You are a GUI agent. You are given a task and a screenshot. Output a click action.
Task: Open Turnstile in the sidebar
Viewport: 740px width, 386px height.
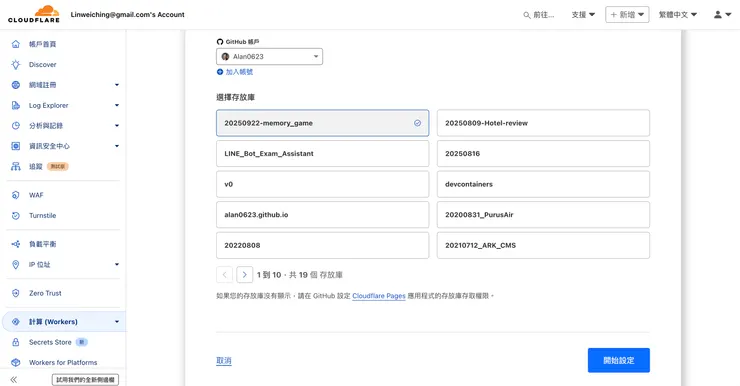42,216
